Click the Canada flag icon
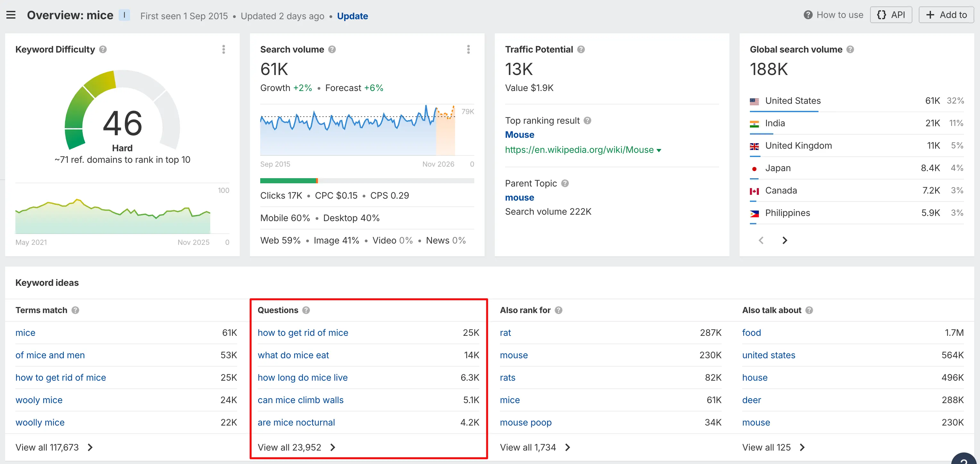Viewport: 980px width, 464px height. pyautogui.click(x=754, y=191)
